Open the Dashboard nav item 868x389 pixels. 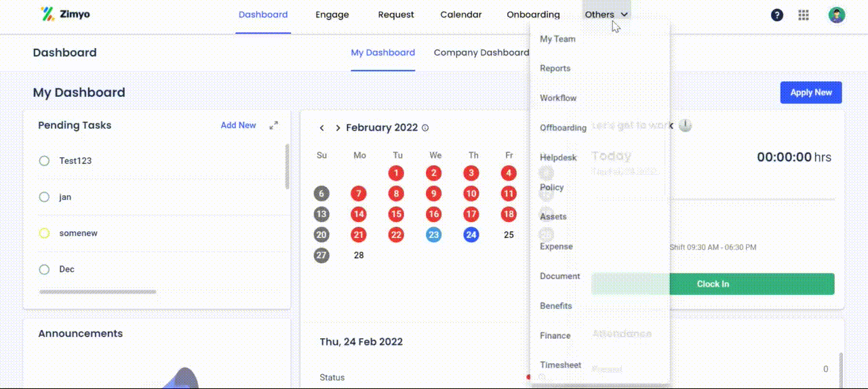[263, 14]
